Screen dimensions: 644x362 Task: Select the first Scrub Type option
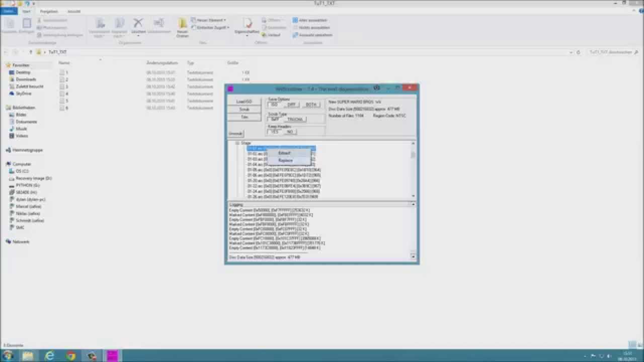pos(275,119)
